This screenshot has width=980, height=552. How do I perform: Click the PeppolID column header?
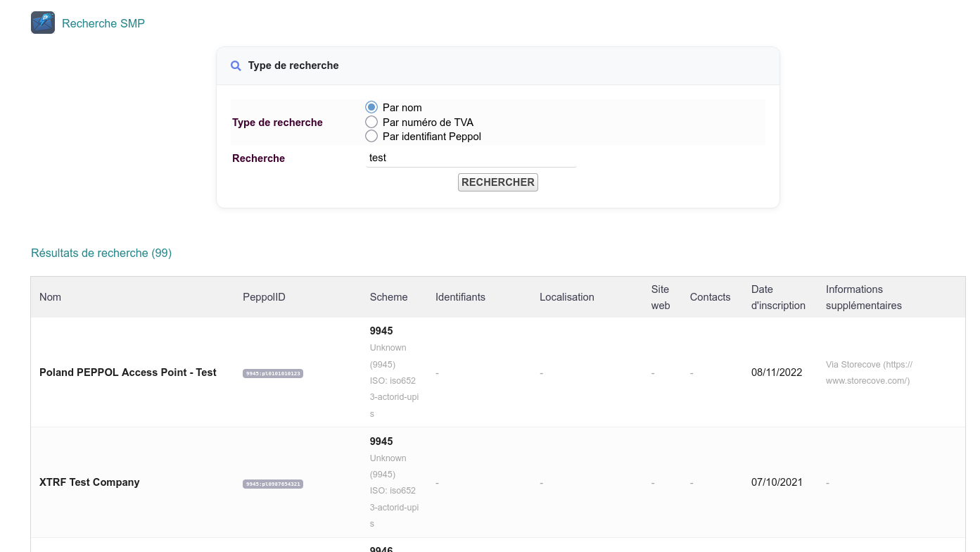[x=264, y=297]
